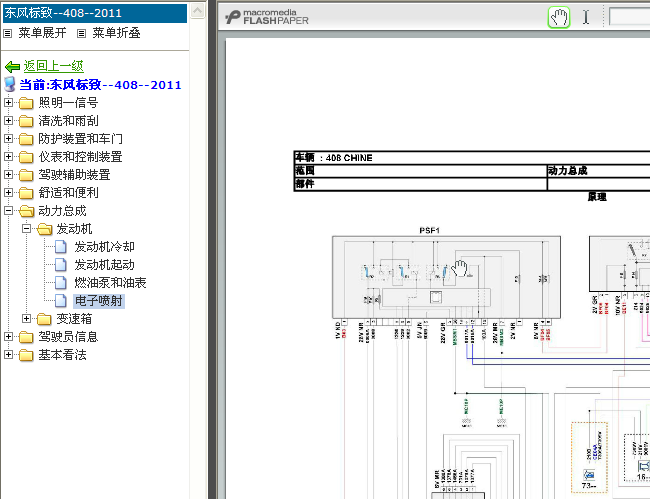Expand the 防护装置和车门 folder
Screen dimensions: 650x499
[x=8, y=138]
